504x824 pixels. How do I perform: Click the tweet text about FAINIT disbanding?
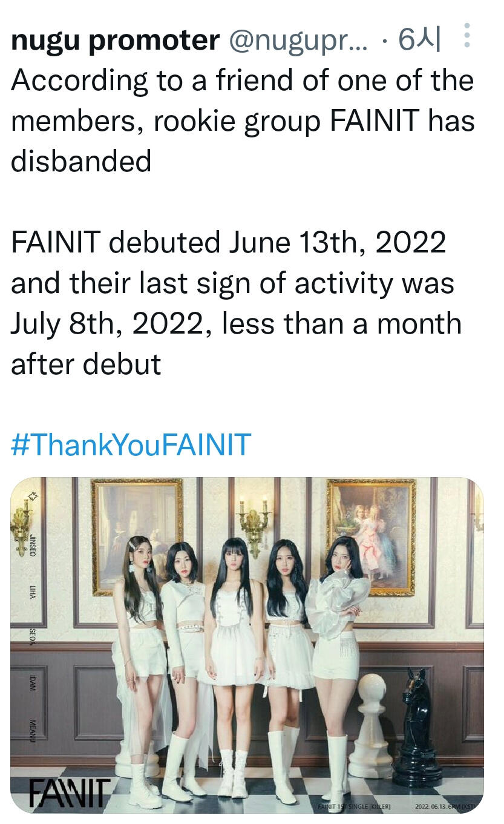click(x=242, y=121)
